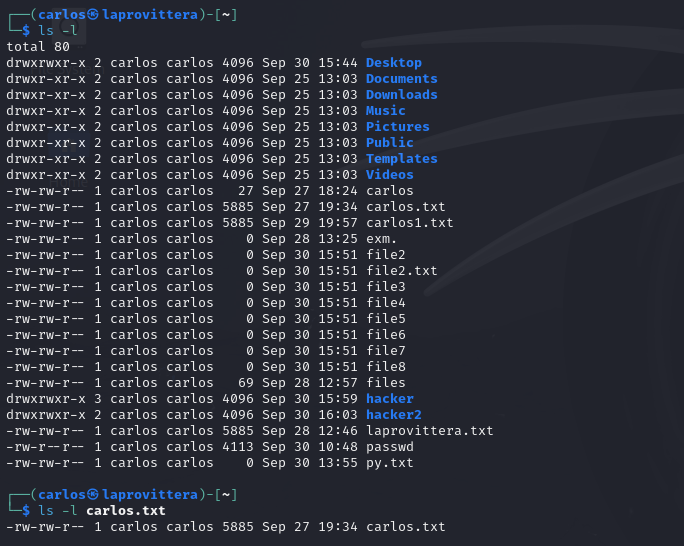Image resolution: width=684 pixels, height=546 pixels.
Task: Click the laprovittera.txt filename
Action: [x=430, y=431]
